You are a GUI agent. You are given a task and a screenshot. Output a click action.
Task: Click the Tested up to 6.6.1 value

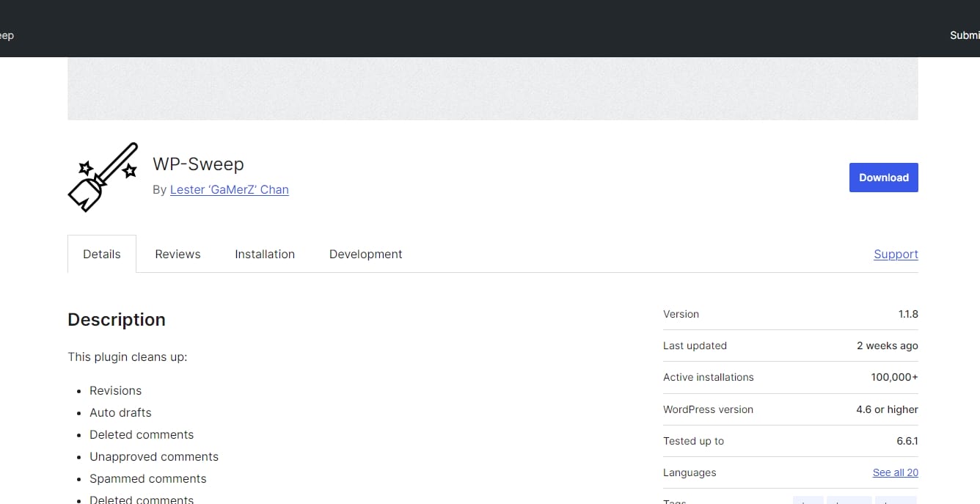(907, 441)
